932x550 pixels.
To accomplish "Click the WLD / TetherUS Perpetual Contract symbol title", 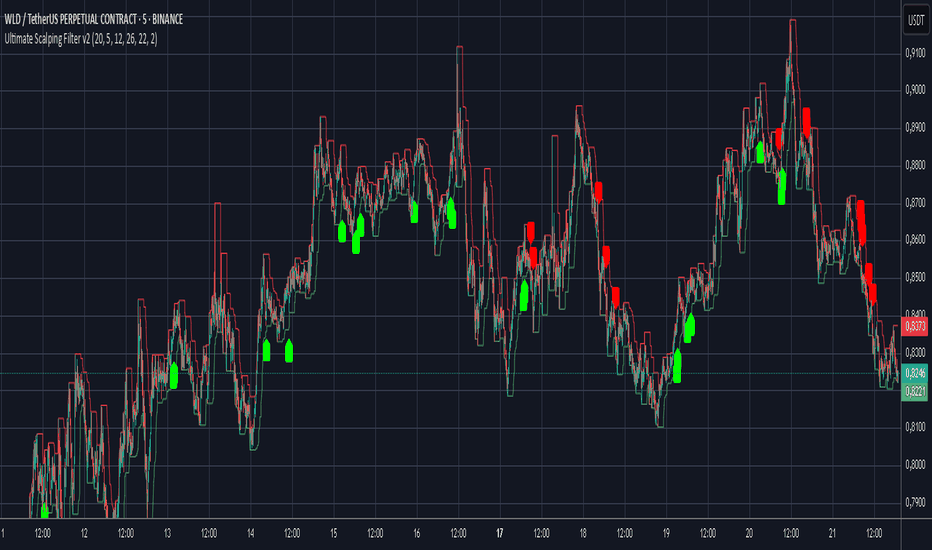I will pyautogui.click(x=94, y=20).
